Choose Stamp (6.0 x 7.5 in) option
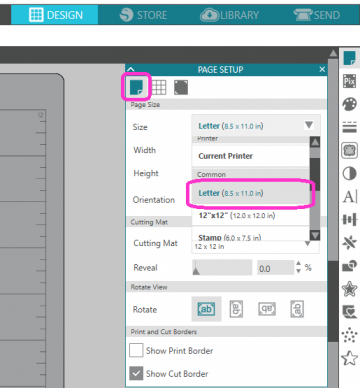The width and height of the screenshot is (360, 388). click(251, 235)
